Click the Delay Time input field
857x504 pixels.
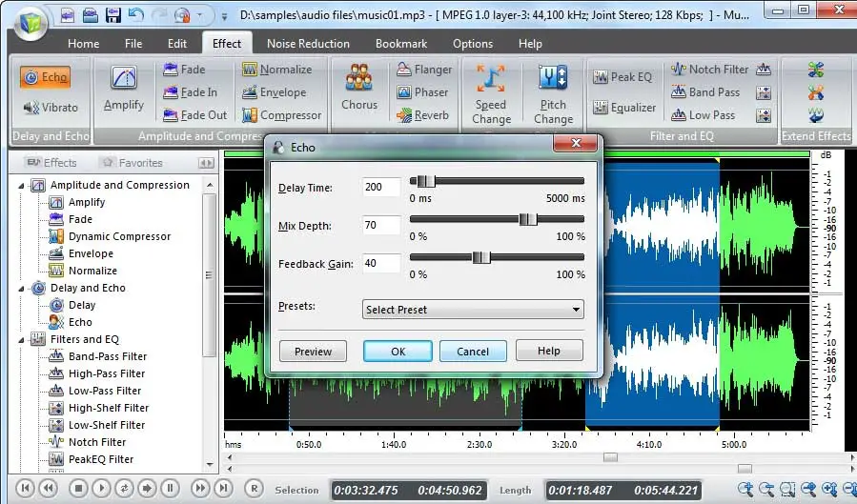click(x=381, y=188)
